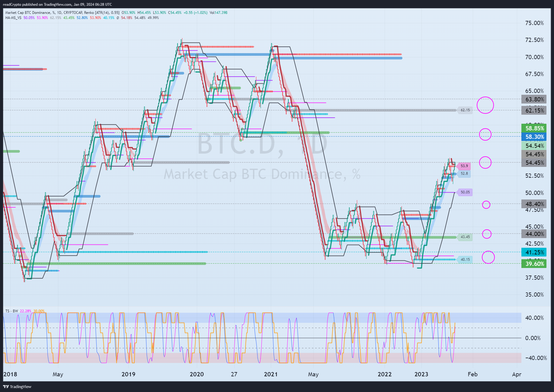
Task: Click the 52.50% price scale label
Action: tap(534, 176)
